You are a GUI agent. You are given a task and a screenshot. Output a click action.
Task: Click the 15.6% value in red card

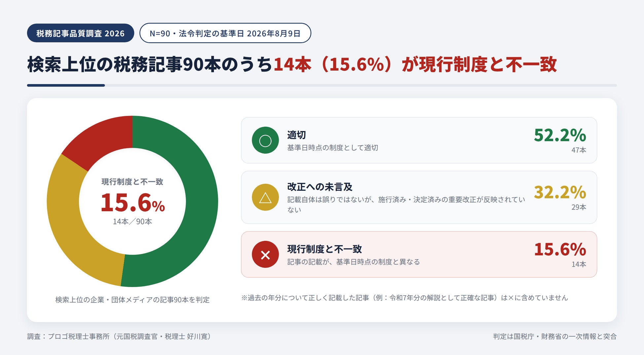560,249
